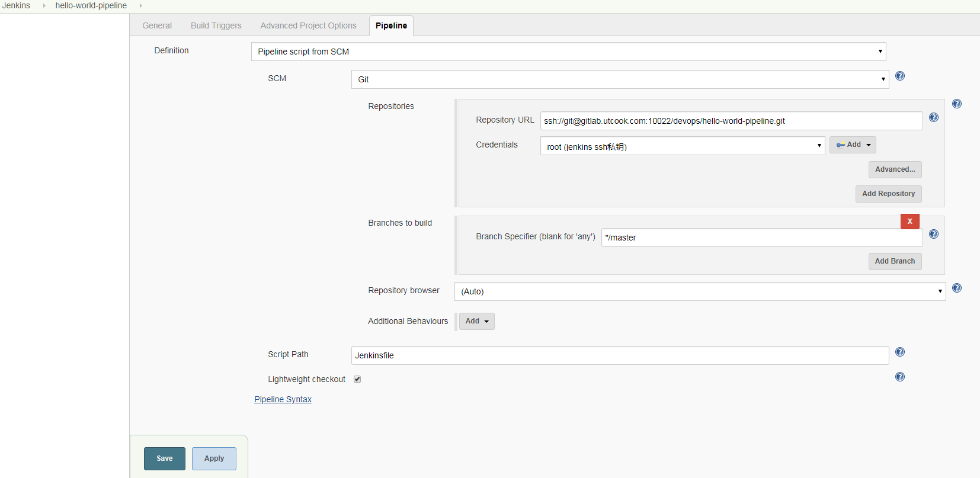Viewport: 980px width, 478px height.
Task: Open the SCM dropdown showing Git
Action: coord(620,79)
